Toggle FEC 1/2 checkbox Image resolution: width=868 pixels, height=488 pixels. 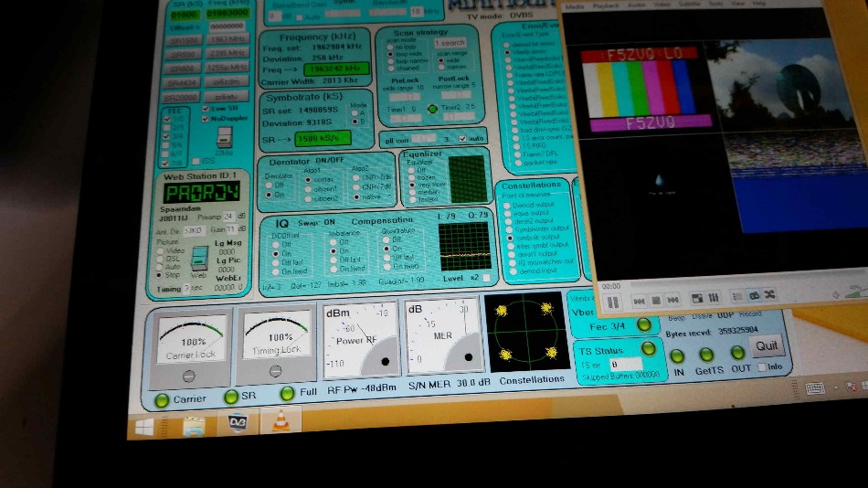tap(167, 119)
